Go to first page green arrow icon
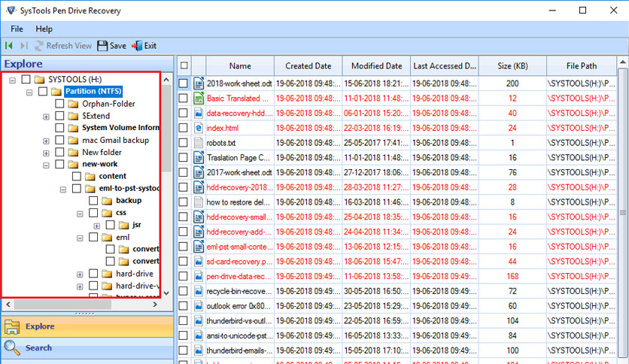629x364 pixels. pos(9,46)
